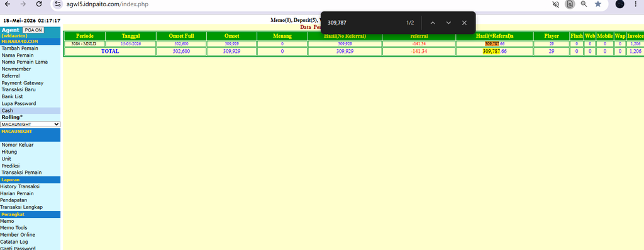644x250 pixels.
Task: Jump to previous find result
Action: point(433,23)
